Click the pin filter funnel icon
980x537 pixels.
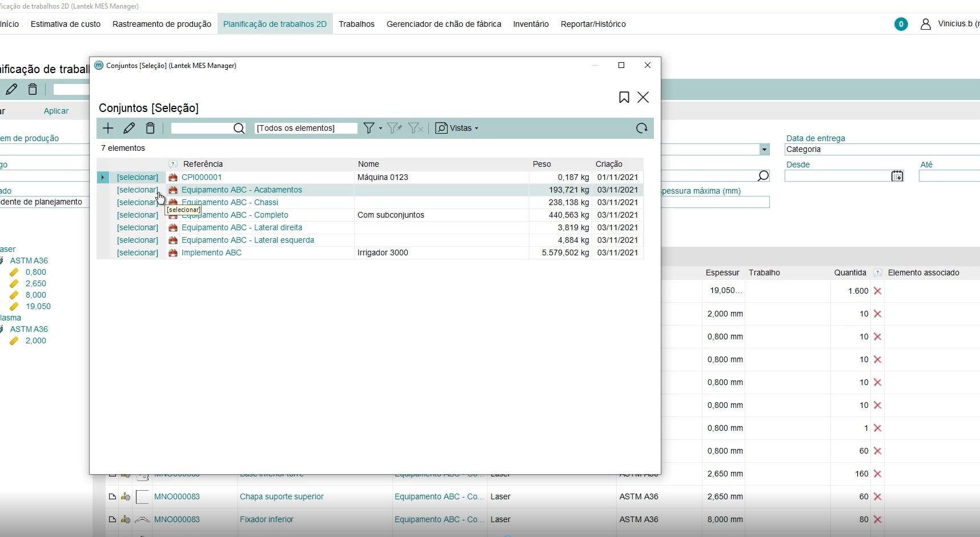[x=394, y=128]
